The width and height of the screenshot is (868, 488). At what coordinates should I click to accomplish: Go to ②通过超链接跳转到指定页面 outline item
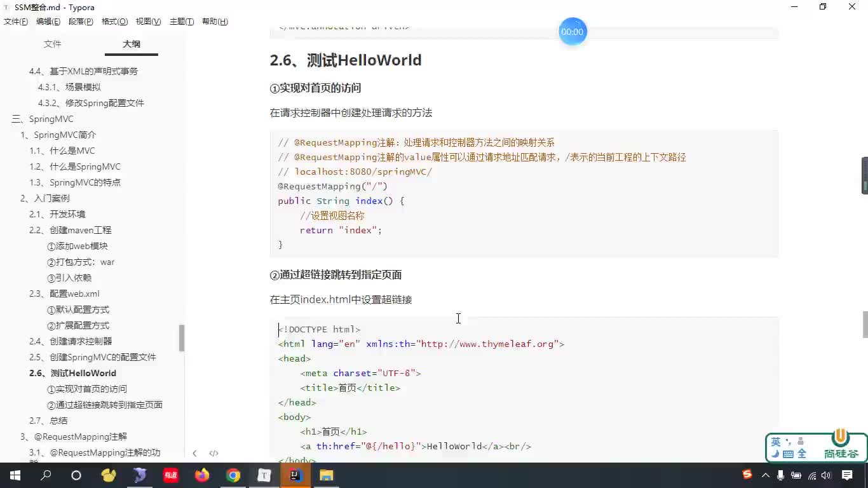(x=105, y=405)
